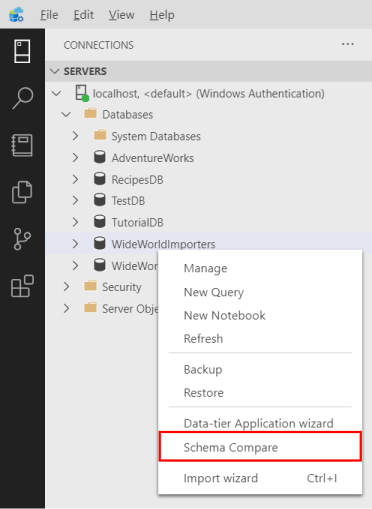Open the Search view in activity bar
Viewport: 372px width, 509px height.
coord(22,98)
